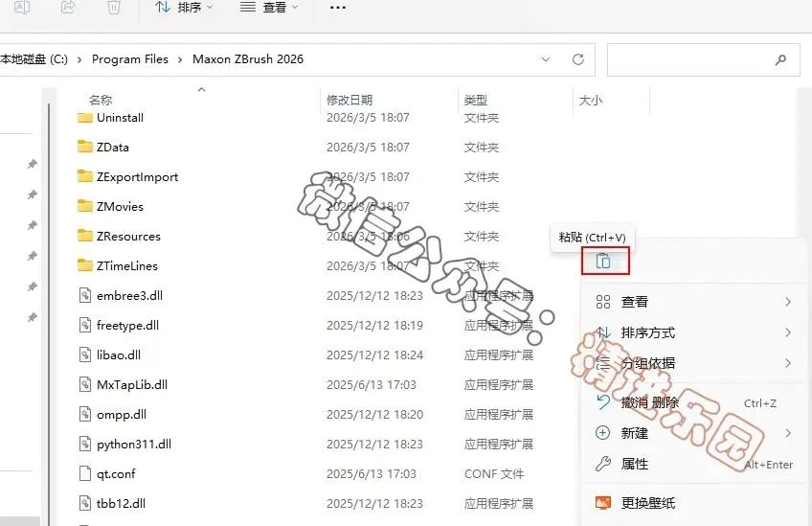Click the 2025/12/12 18:24 date of libao.dll
The image size is (812, 526).
(x=374, y=355)
